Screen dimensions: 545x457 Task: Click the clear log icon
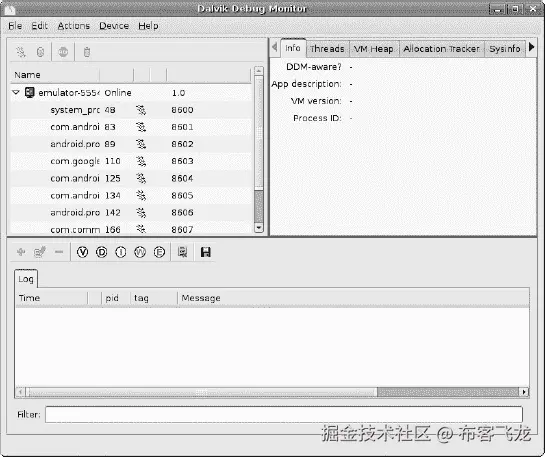click(182, 252)
